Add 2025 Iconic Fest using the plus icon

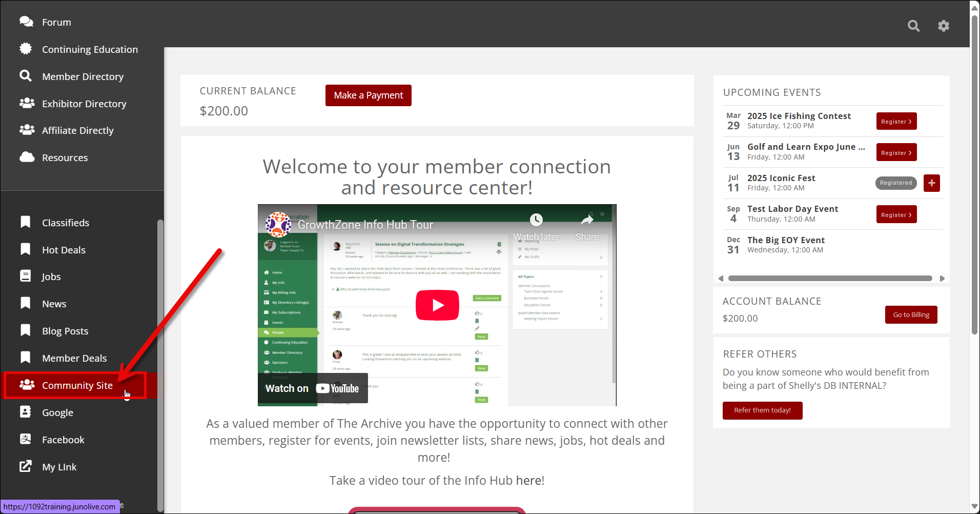click(931, 183)
